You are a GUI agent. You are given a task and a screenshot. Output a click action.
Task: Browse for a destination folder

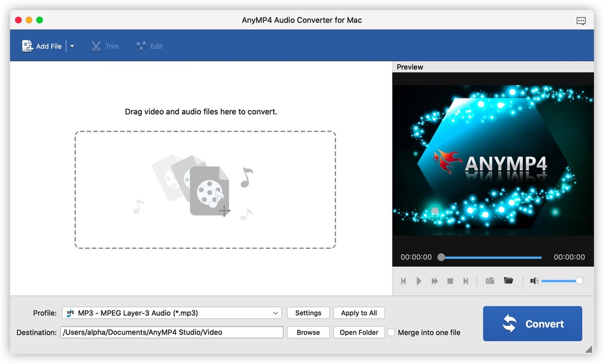point(308,332)
